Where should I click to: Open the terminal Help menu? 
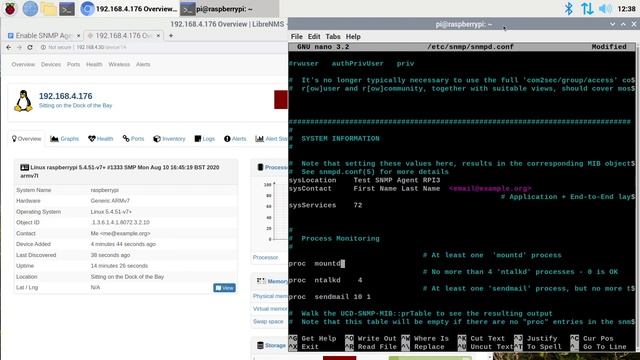pyautogui.click(x=353, y=37)
